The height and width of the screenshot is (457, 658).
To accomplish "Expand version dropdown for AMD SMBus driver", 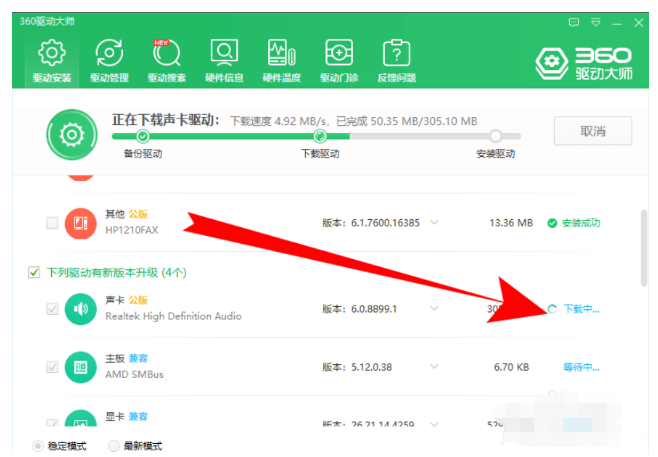I will pos(434,367).
